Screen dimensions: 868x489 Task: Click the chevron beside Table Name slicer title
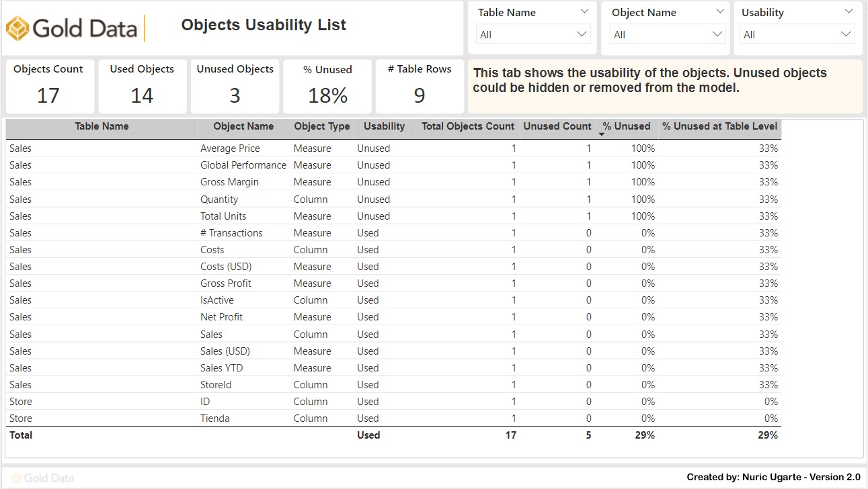coord(584,11)
